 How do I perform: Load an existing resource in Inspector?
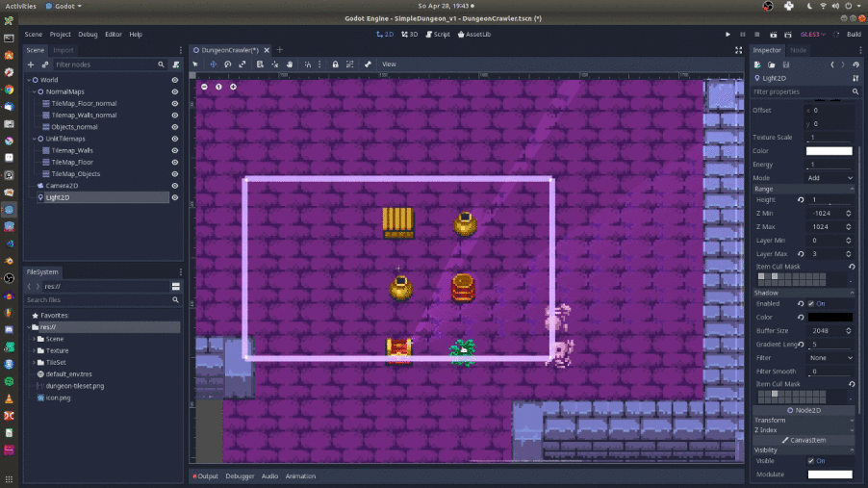click(772, 64)
